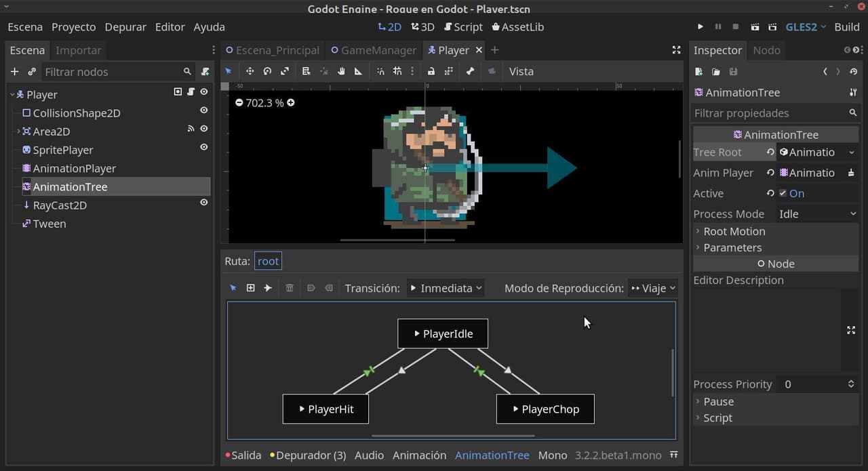Switch to the Script workspace

(463, 27)
